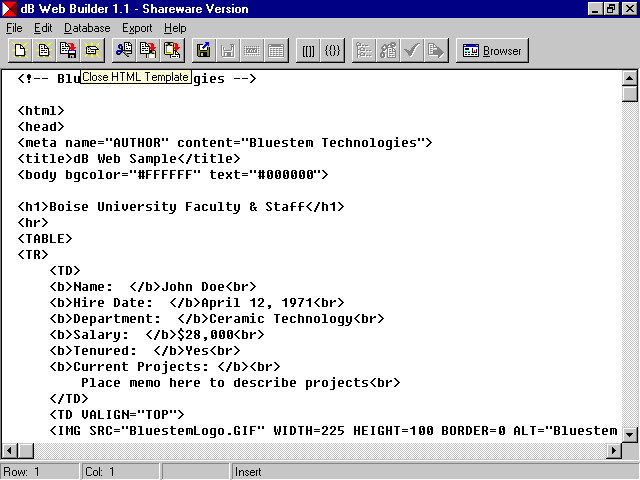
Task: Click the dB Web Builder title bar icon
Action: point(10,8)
